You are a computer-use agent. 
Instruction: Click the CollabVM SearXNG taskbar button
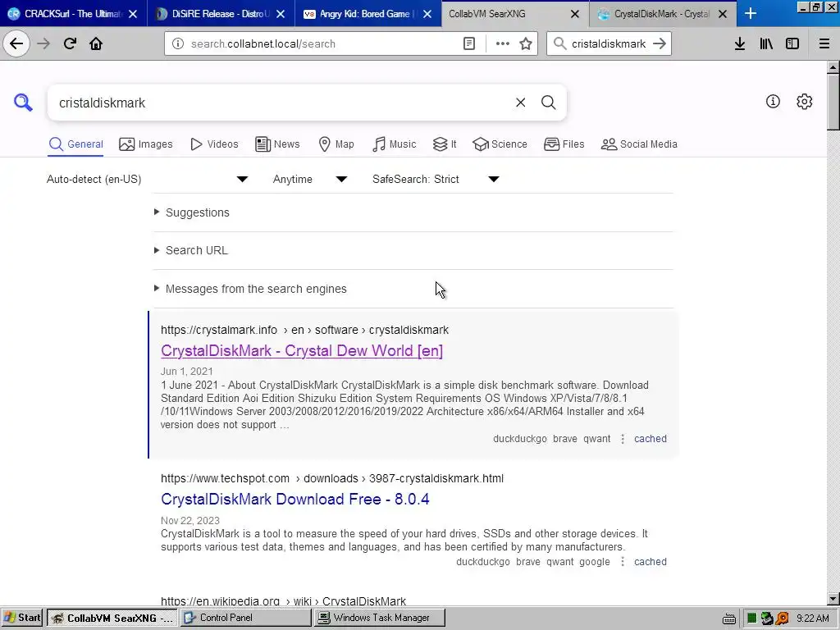(112, 618)
